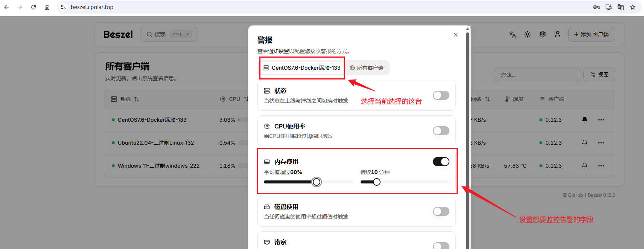Adjust the 平均值超过60% memory threshold slider
The width and height of the screenshot is (644, 249).
tap(317, 182)
